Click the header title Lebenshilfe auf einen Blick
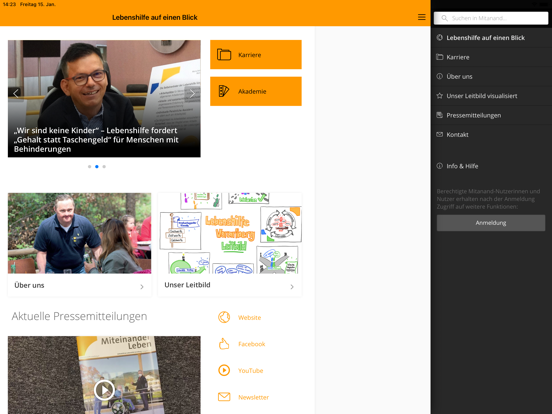 (155, 17)
